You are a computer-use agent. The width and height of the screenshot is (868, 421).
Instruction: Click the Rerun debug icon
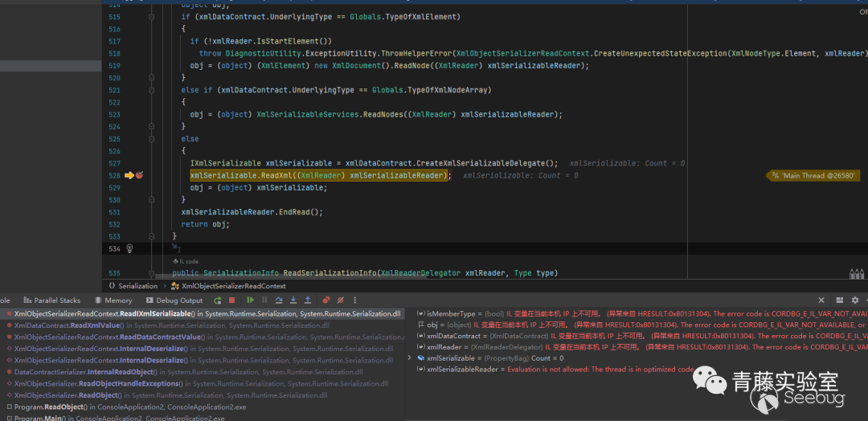click(217, 300)
